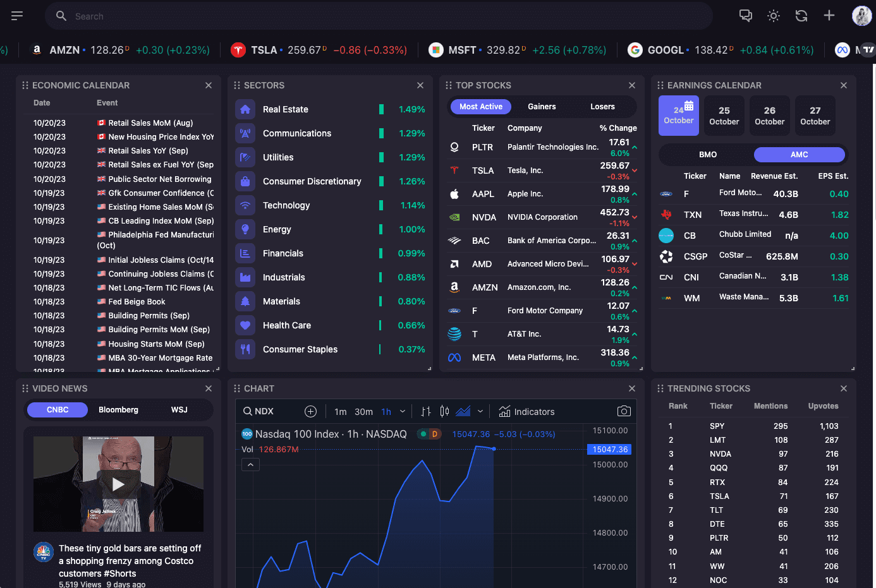Play the CNBC gold bars video
Image resolution: width=876 pixels, height=588 pixels.
pos(118,484)
